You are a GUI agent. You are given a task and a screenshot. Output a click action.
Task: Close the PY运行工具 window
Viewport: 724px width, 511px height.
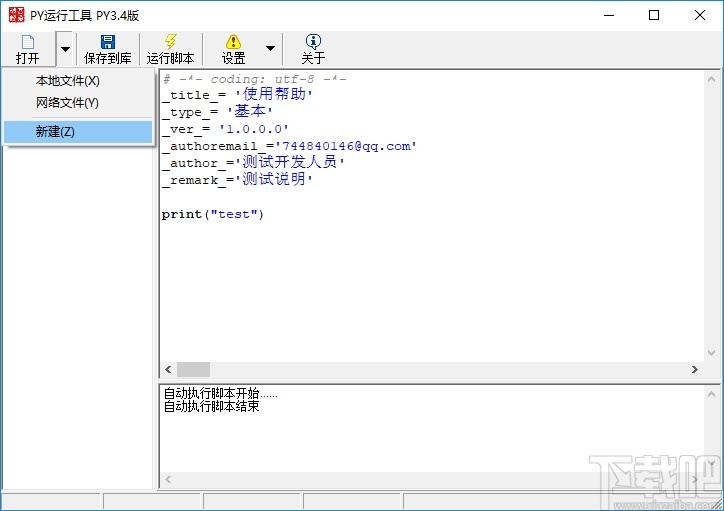[x=700, y=15]
